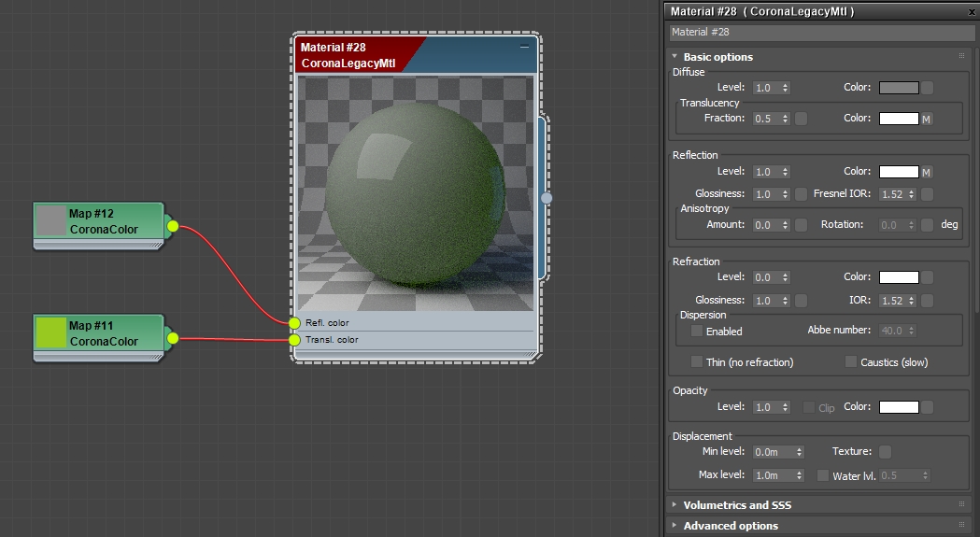Open the Translucency color swatch
Screen dimensions: 980x537
click(x=899, y=119)
